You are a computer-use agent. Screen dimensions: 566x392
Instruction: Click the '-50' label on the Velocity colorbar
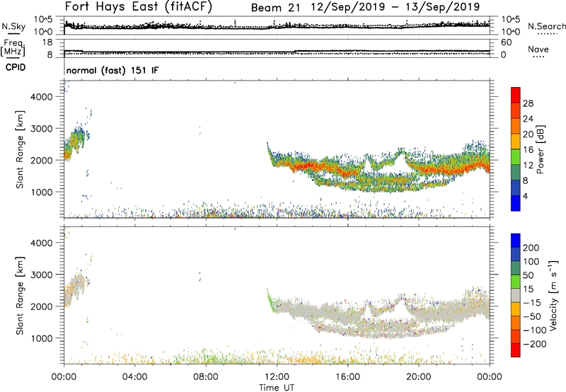coord(532,316)
